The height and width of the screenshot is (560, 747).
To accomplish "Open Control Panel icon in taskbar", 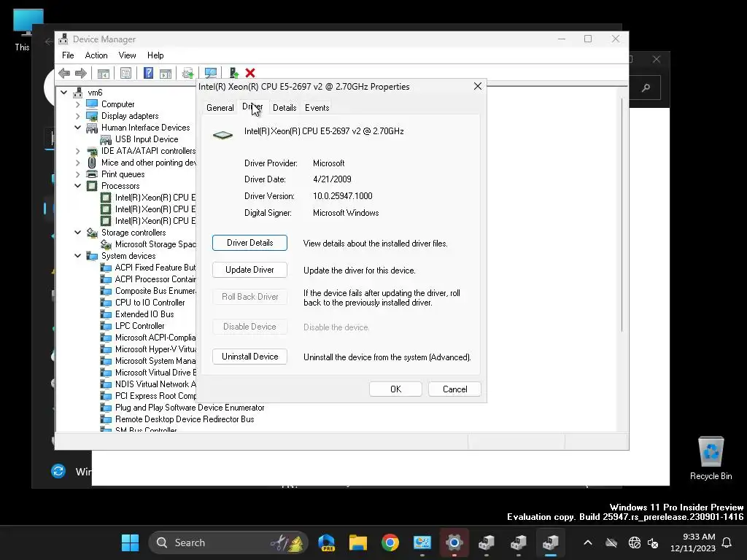I will point(422,542).
